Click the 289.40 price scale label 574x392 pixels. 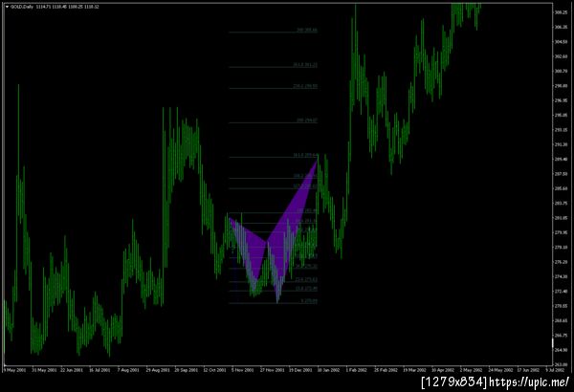(x=561, y=160)
